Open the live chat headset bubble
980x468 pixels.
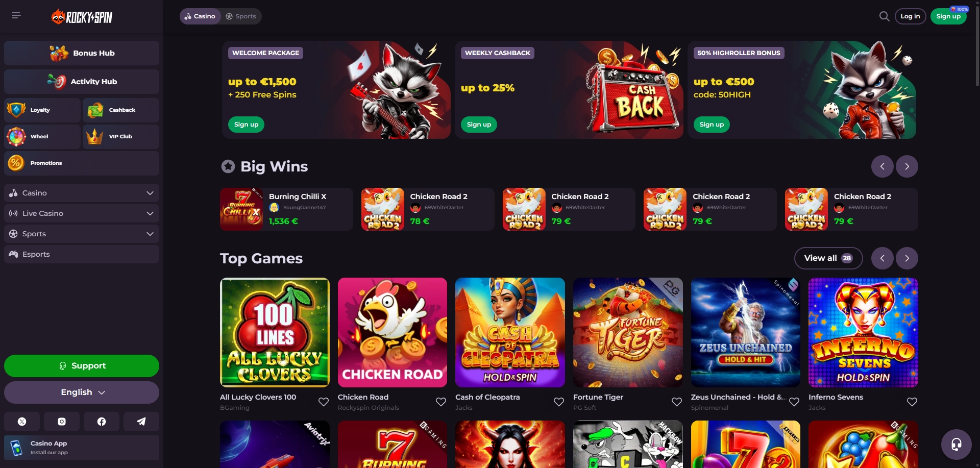pos(956,445)
